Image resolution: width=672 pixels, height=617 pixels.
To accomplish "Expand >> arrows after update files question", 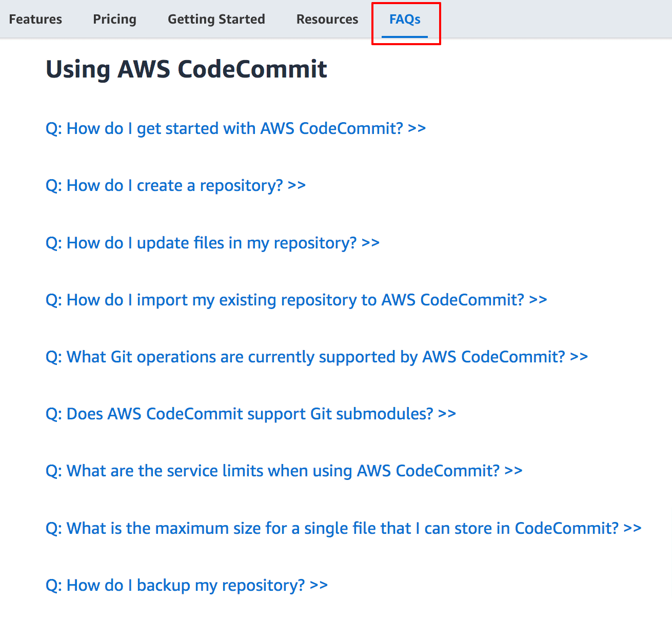I will click(370, 243).
